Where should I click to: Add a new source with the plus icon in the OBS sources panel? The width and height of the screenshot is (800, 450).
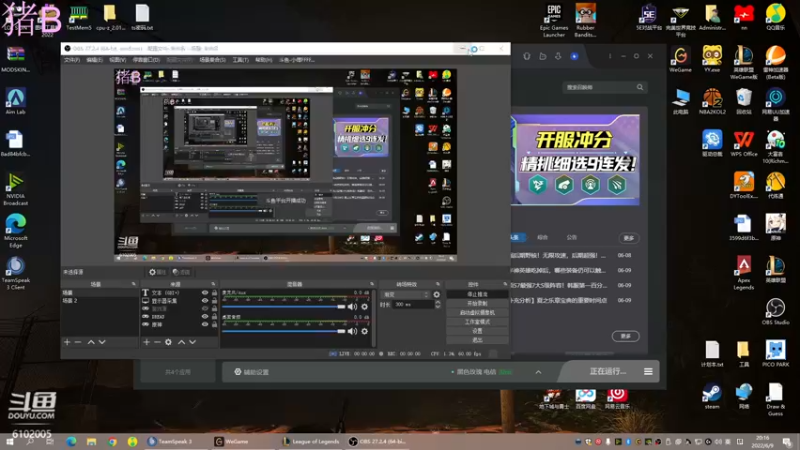pos(146,342)
